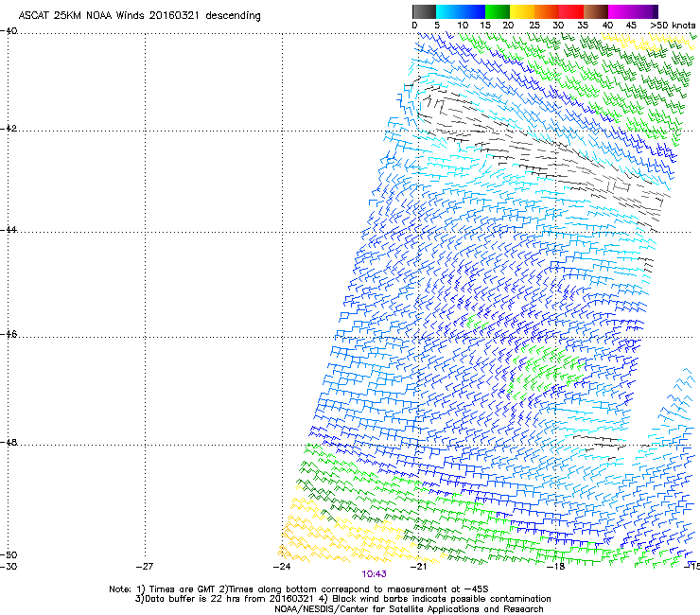Image resolution: width=700 pixels, height=615 pixels.
Task: Click the '-18' longitude axis label
Action: [x=556, y=567]
